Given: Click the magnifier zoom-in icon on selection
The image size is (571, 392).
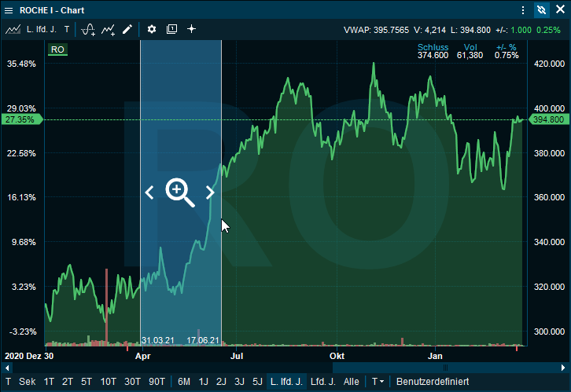Looking at the screenshot, I should tap(179, 192).
